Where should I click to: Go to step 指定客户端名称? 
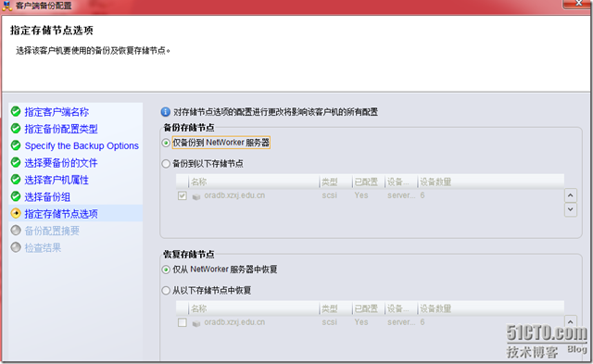point(57,112)
